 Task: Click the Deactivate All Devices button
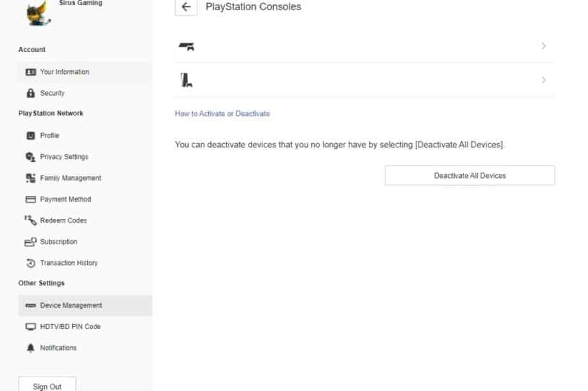click(x=470, y=176)
